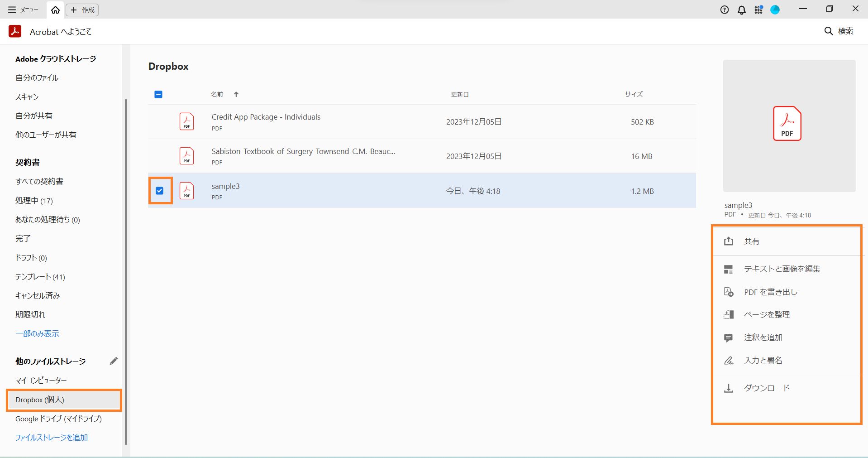Image resolution: width=868 pixels, height=458 pixels.
Task: Click the 共有 share icon
Action: click(x=728, y=241)
